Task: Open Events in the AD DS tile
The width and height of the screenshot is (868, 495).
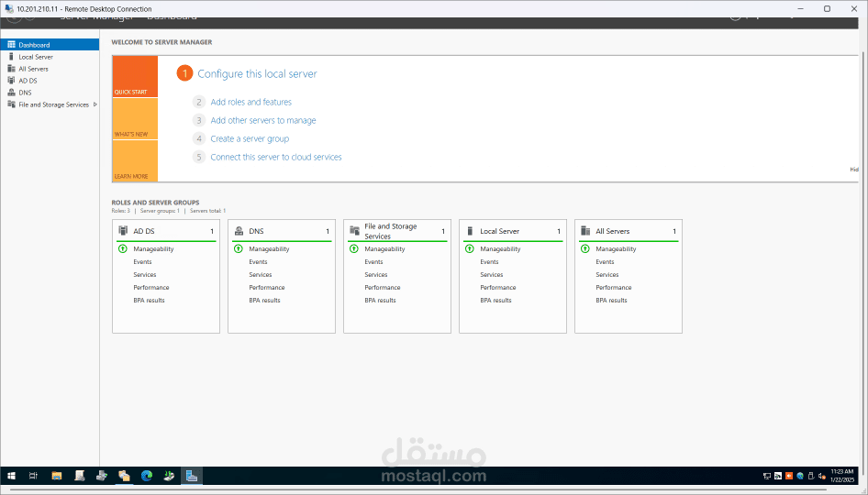Action: point(142,262)
